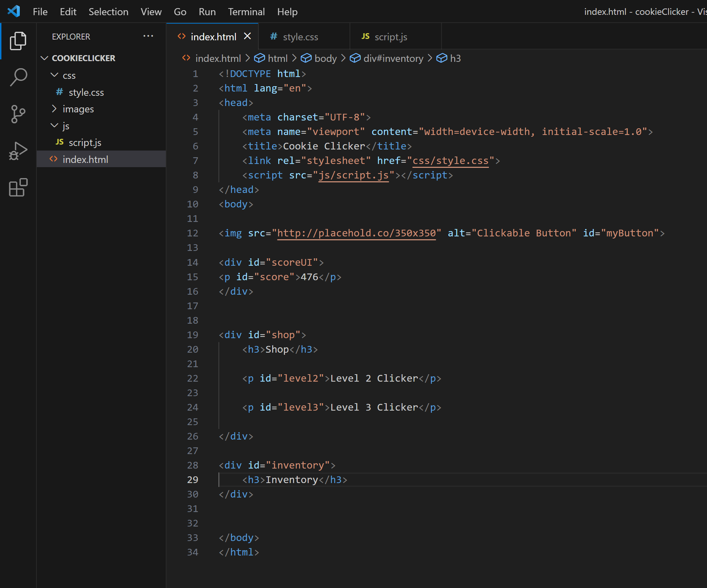Click file icon before index.html breadcrumb
Image resolution: width=707 pixels, height=588 pixels.
click(186, 58)
